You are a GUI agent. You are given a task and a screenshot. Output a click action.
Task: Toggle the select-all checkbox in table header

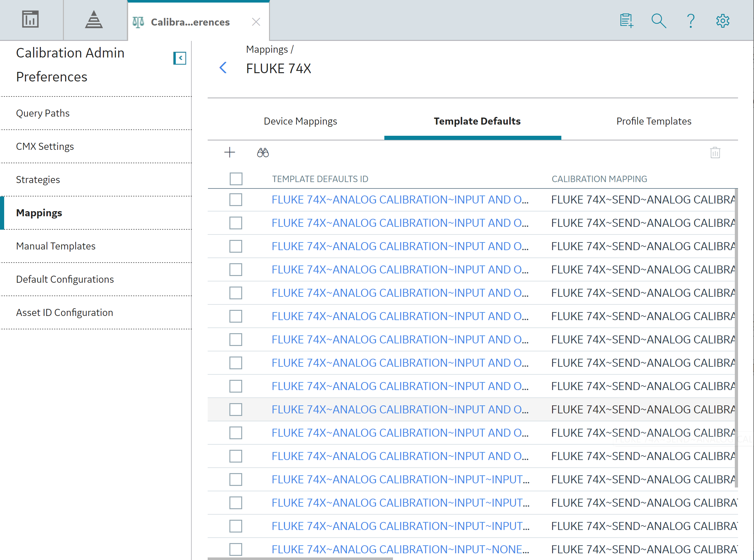(x=236, y=179)
